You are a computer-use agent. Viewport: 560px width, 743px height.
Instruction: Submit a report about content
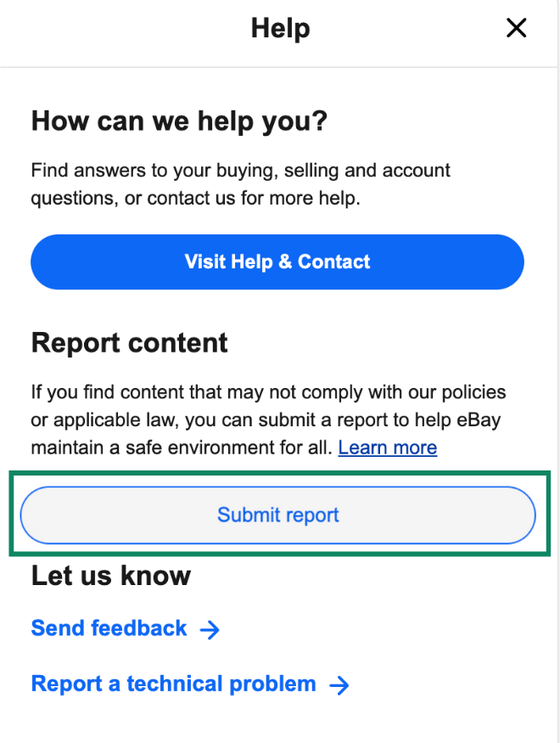point(277,515)
